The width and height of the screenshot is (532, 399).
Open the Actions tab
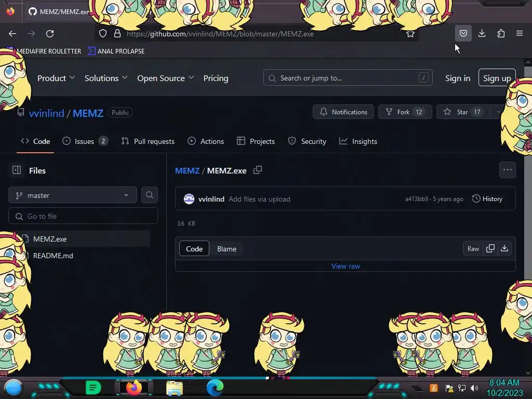tap(206, 141)
